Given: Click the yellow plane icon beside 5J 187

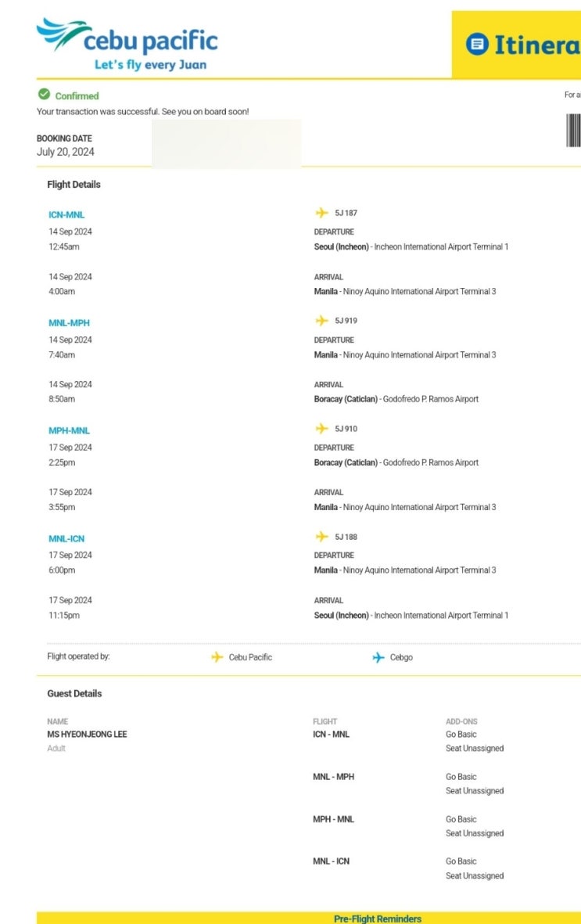Looking at the screenshot, I should (321, 213).
